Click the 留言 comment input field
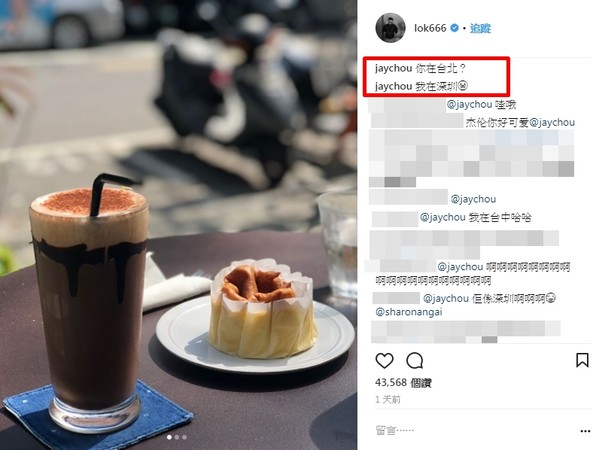This screenshot has height=450, width=596. pyautogui.click(x=475, y=431)
